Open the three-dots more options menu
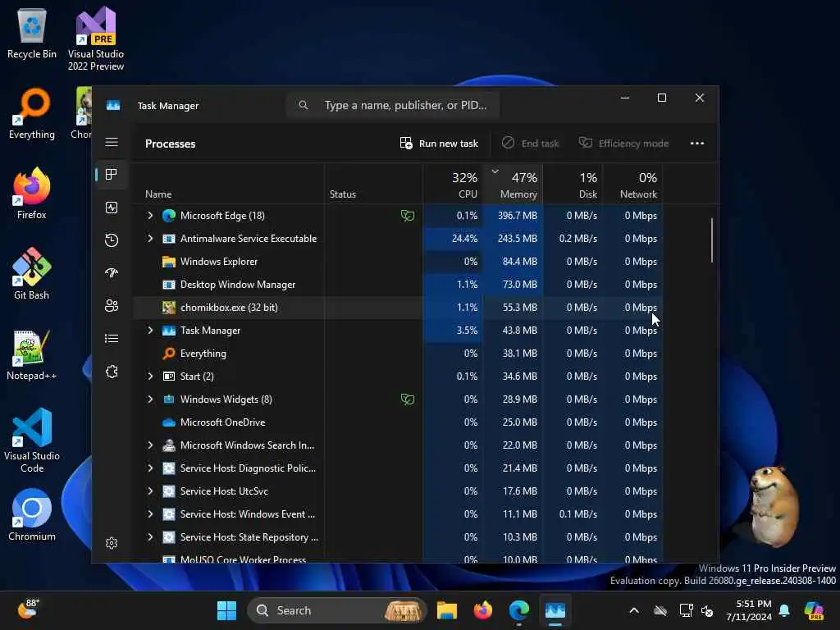 pos(697,143)
